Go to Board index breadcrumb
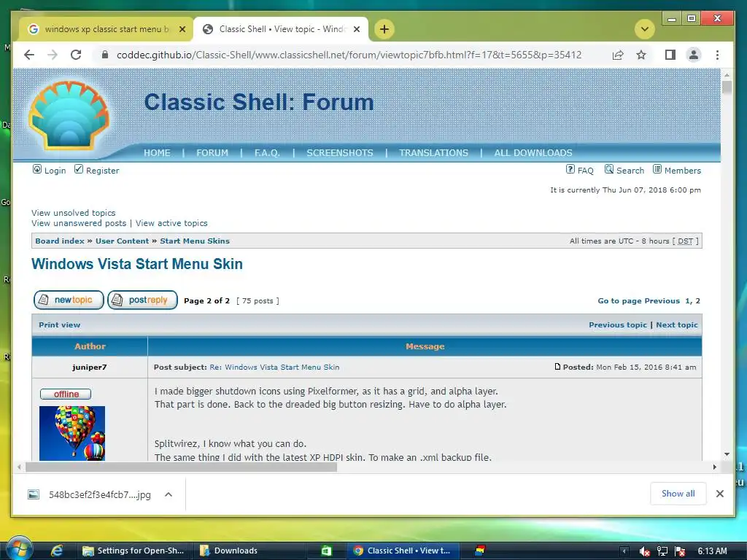747x560 pixels. [60, 241]
